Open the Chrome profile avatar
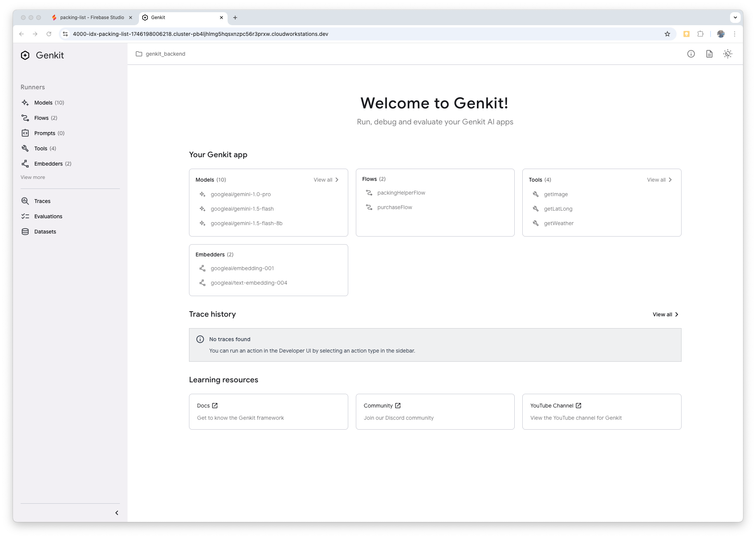This screenshot has height=538, width=756. 721,34
